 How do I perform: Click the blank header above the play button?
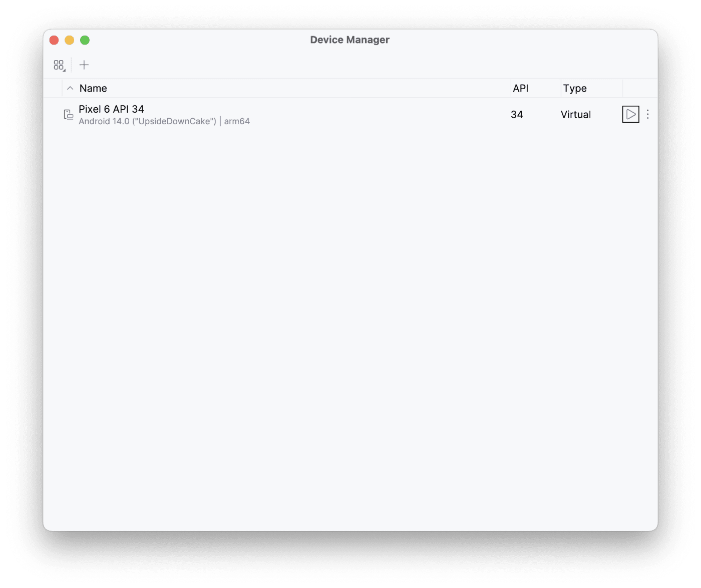coord(640,88)
